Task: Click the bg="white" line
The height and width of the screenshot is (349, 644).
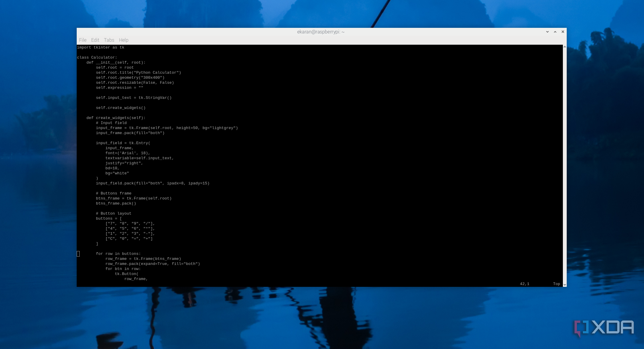Action: pos(117,173)
